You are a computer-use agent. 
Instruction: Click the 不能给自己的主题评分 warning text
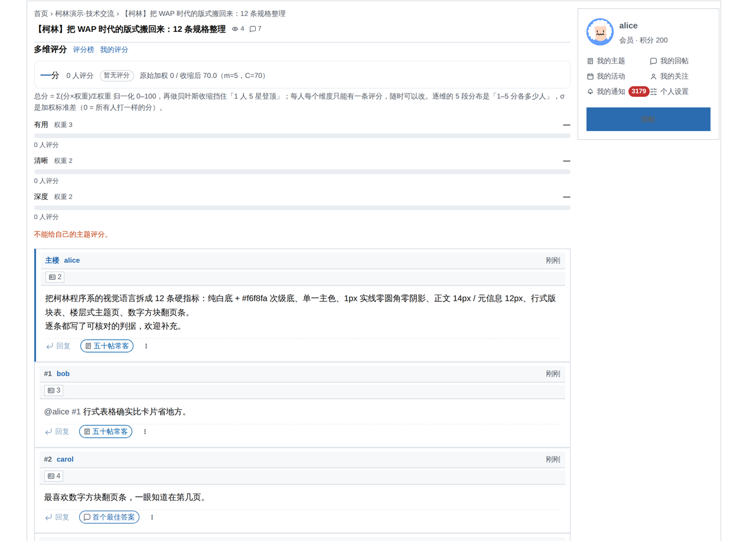[x=71, y=234]
